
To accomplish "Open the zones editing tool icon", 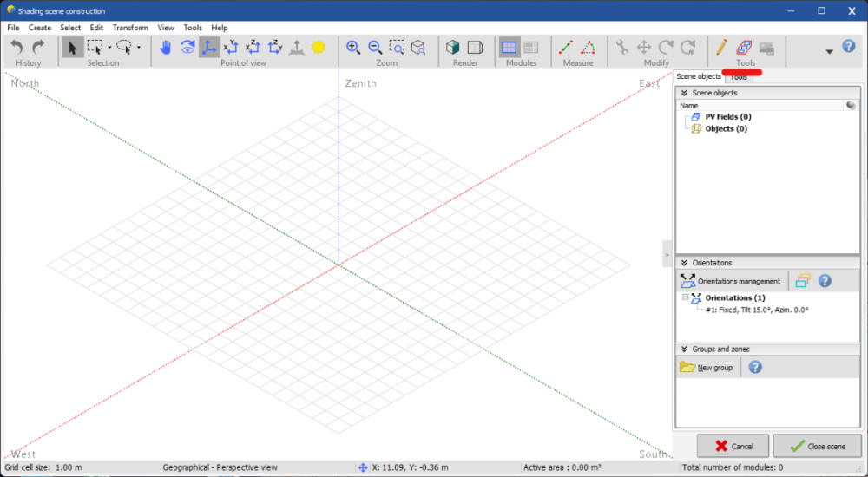I will coord(744,48).
